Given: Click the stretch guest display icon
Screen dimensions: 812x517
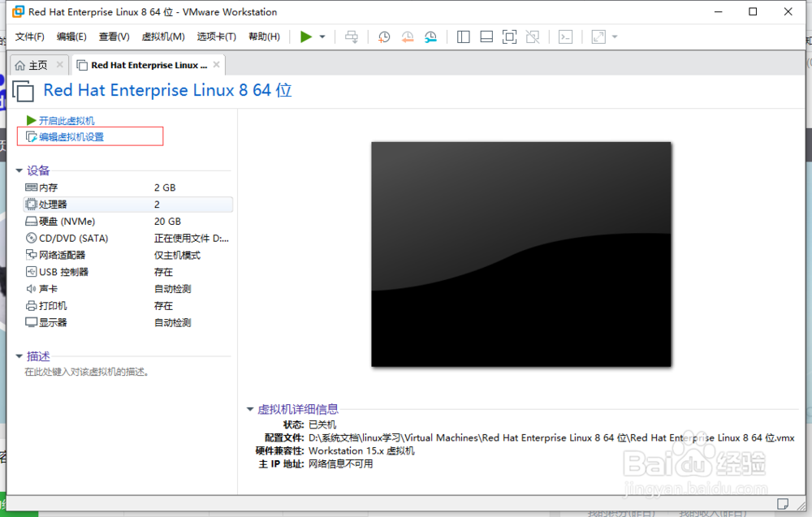Looking at the screenshot, I should point(598,37).
